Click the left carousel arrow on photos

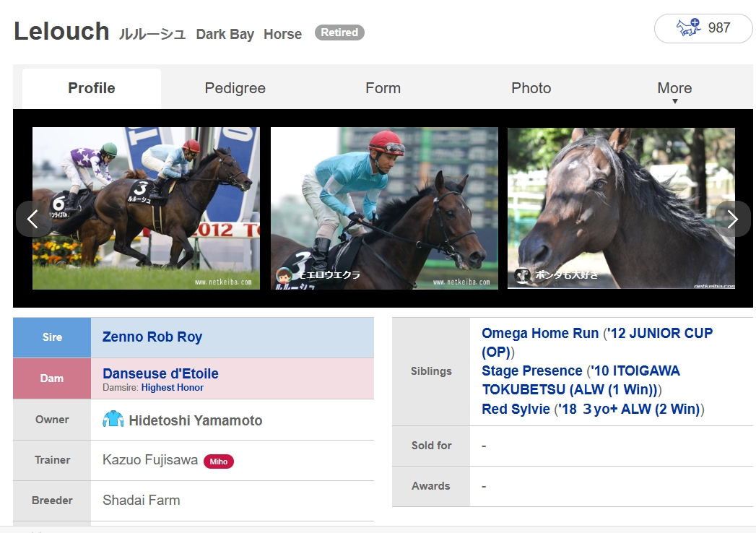[33, 219]
